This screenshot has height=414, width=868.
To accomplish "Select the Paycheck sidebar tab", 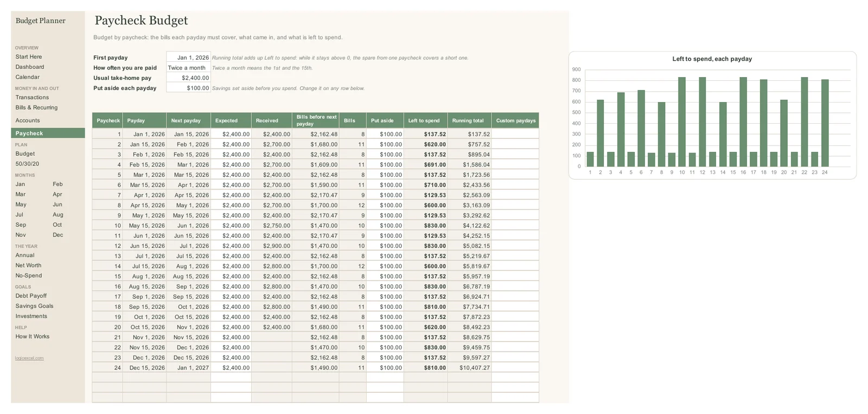I will point(48,133).
